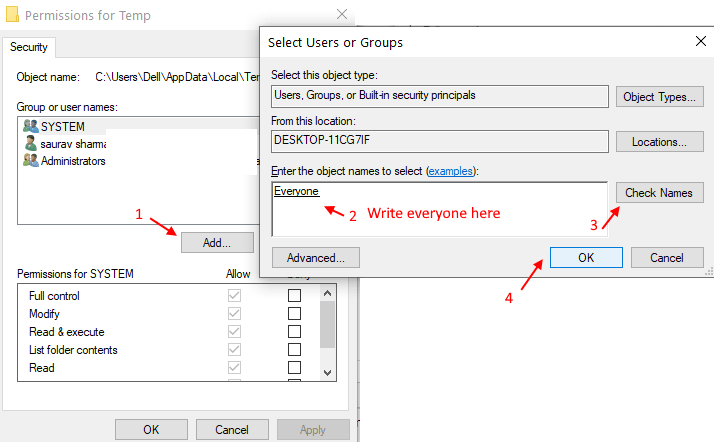
Task: Click the object type field
Action: point(439,96)
